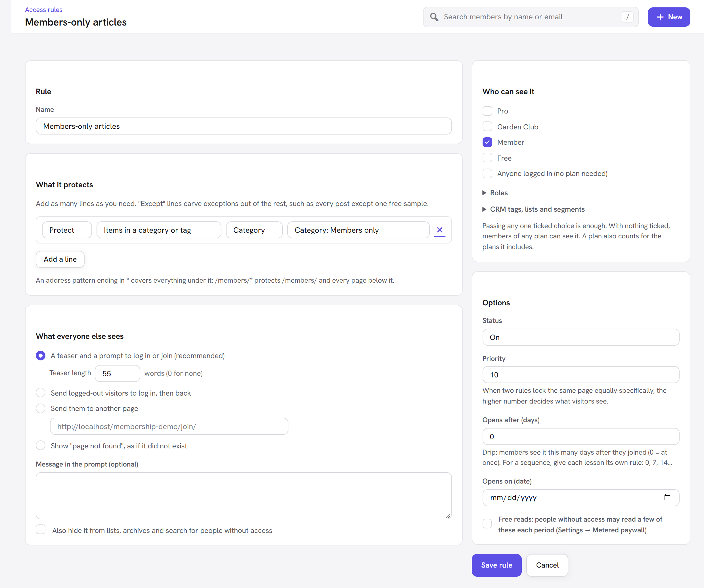Viewport: 704px width, 588px height.
Task: Open the Status dropdown set to On
Action: [x=581, y=337]
